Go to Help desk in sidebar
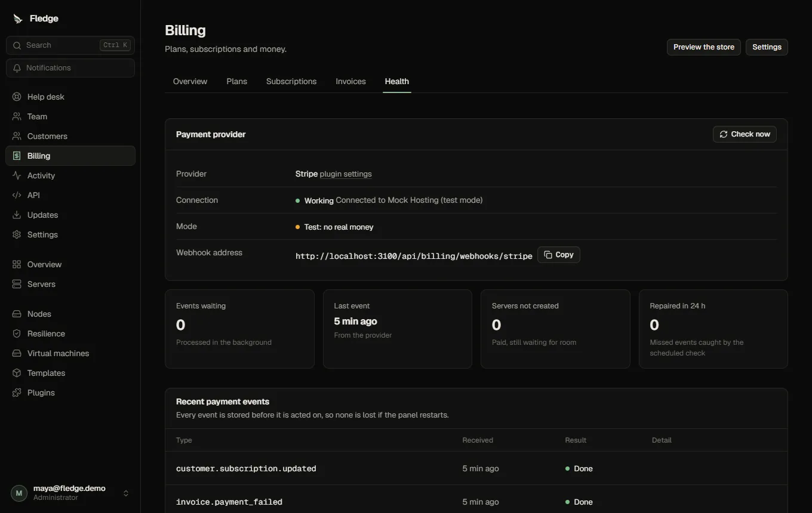The width and height of the screenshot is (812, 513). [x=70, y=97]
